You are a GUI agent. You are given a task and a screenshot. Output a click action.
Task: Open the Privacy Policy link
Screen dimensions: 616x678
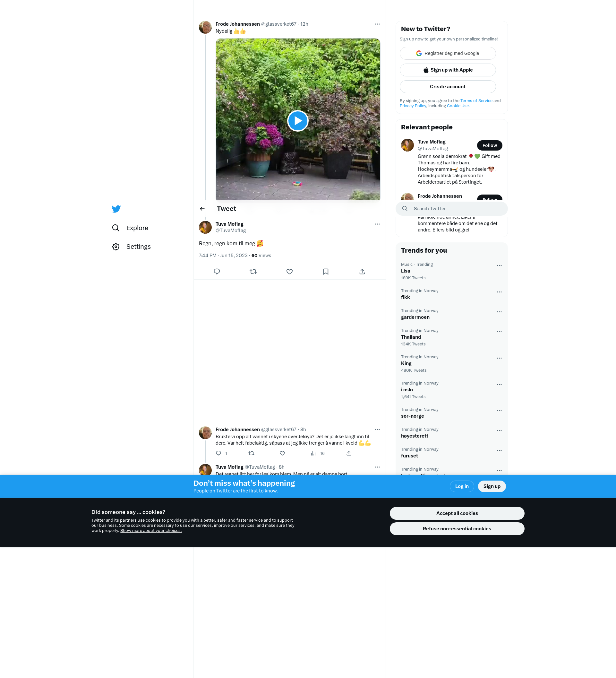click(412, 106)
